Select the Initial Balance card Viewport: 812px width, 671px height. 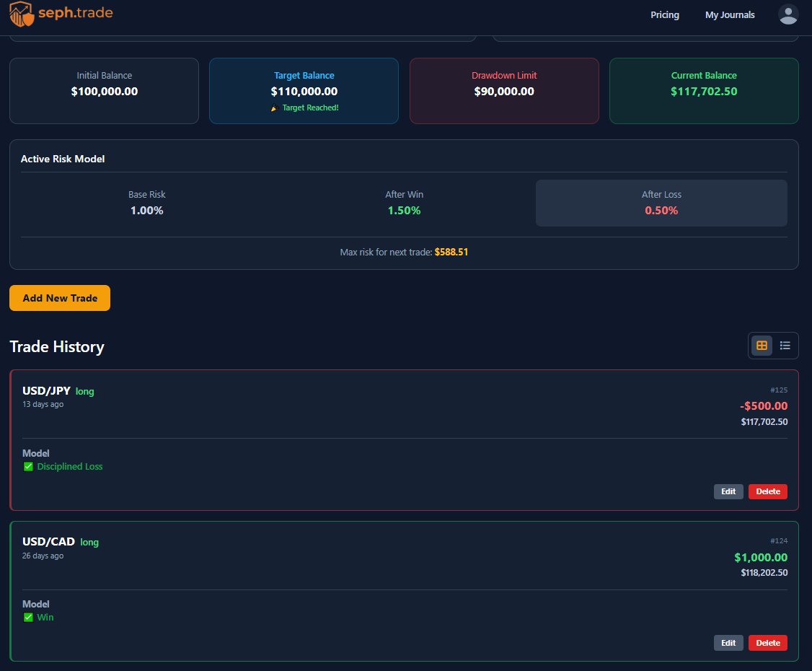[104, 91]
